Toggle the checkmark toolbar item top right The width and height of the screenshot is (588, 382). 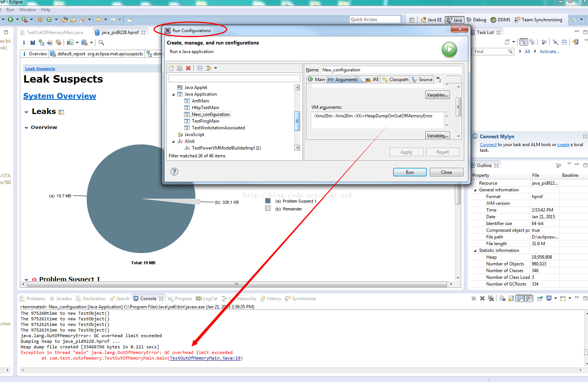click(x=575, y=19)
